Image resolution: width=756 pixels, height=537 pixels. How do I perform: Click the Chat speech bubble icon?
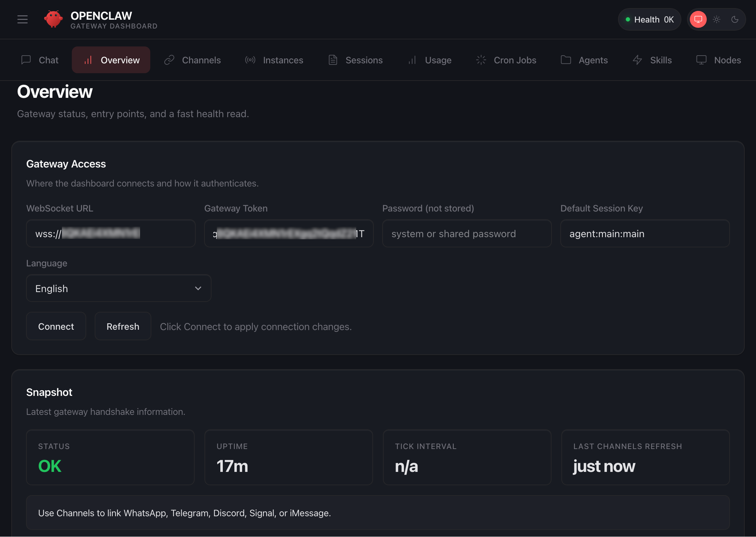pos(26,60)
